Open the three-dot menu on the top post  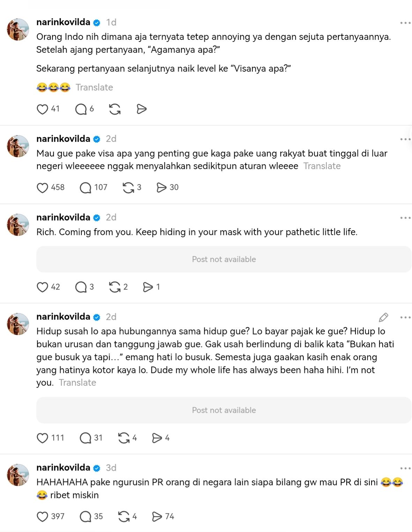tap(405, 23)
